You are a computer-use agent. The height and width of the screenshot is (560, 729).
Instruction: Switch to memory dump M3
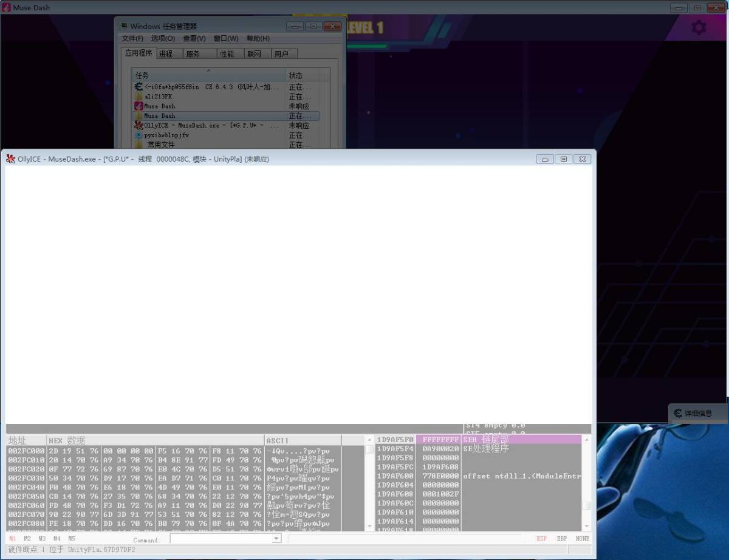tap(42, 539)
